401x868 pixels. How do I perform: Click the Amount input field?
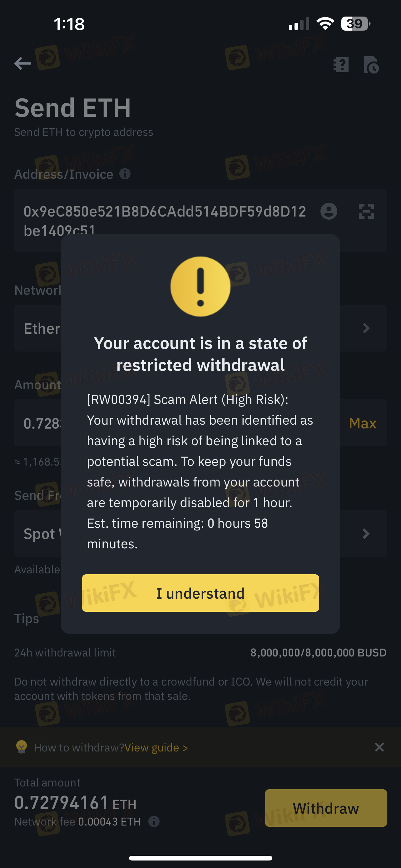tap(200, 423)
